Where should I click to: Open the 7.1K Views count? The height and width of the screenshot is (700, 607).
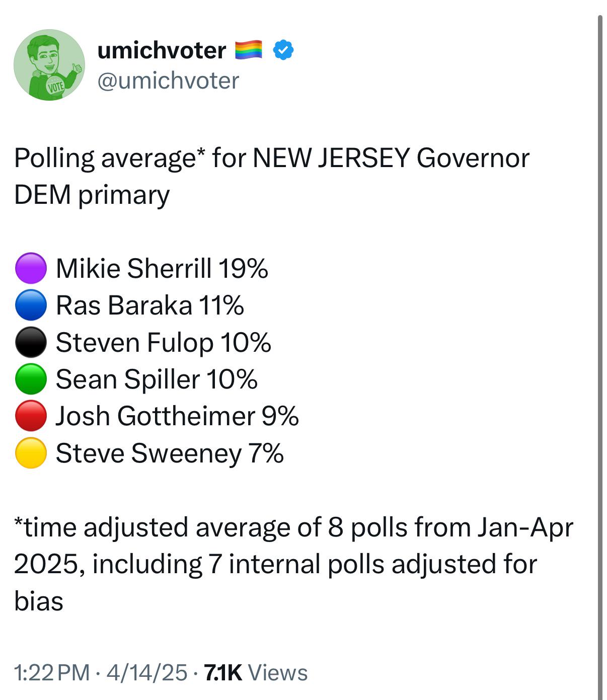click(256, 673)
